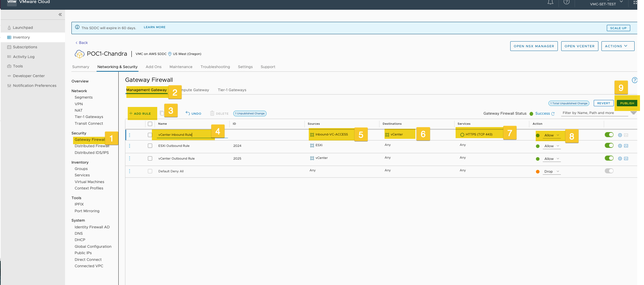Viewport: 644px width, 285px height.
Task: Click OPEN NSX MANAGER
Action: tap(534, 46)
